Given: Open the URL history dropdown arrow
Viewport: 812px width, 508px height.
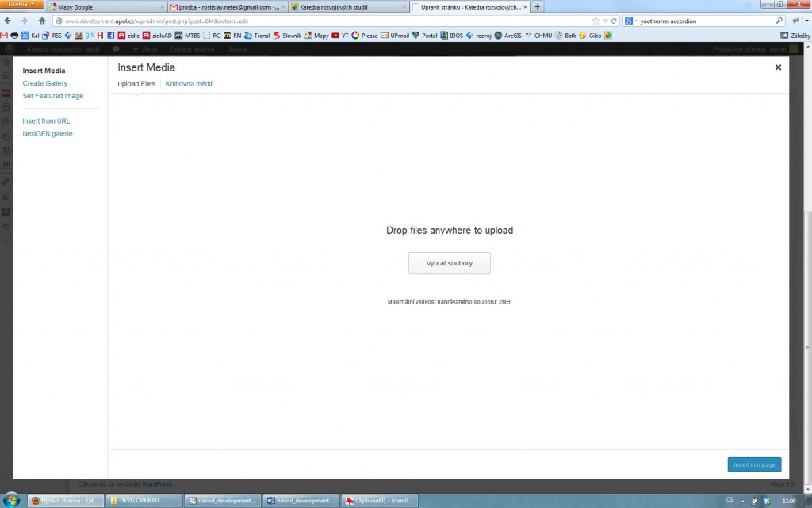Looking at the screenshot, I should click(x=605, y=21).
